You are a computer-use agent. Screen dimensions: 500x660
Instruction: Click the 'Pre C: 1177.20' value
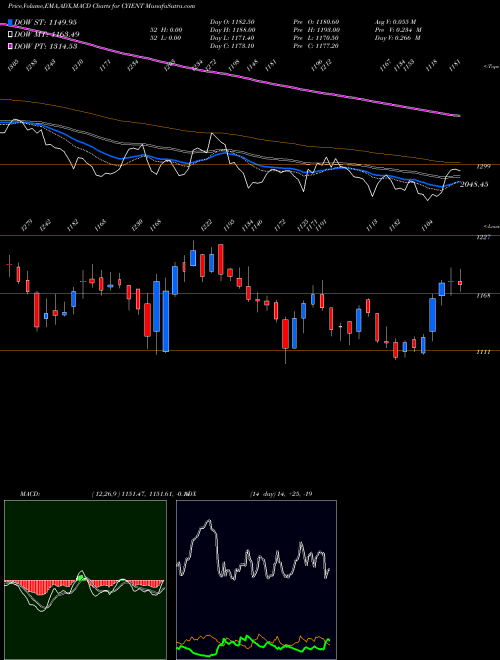[x=317, y=46]
